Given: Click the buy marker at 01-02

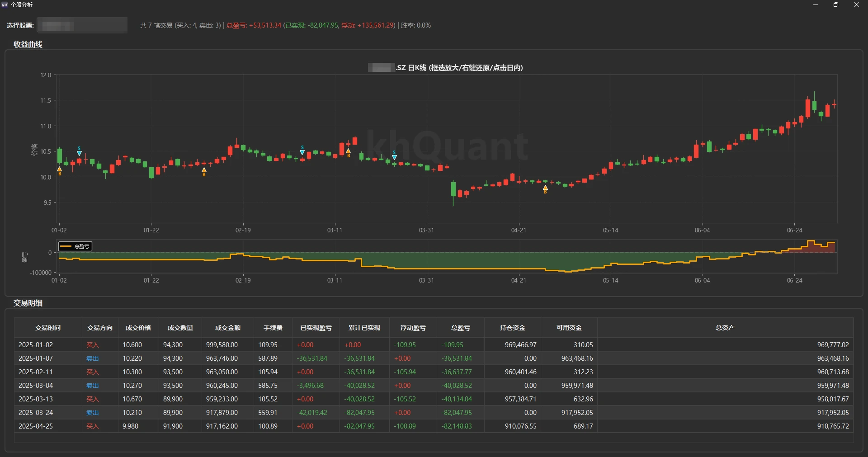Looking at the screenshot, I should coord(60,170).
